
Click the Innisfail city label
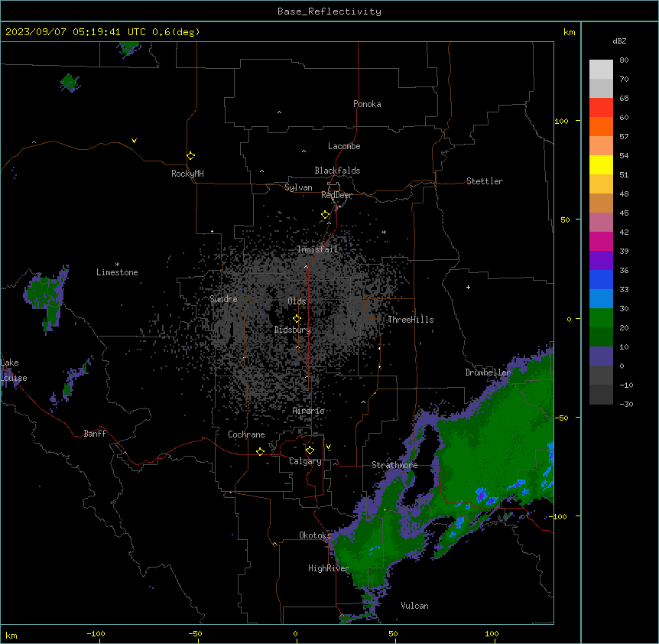(x=317, y=249)
